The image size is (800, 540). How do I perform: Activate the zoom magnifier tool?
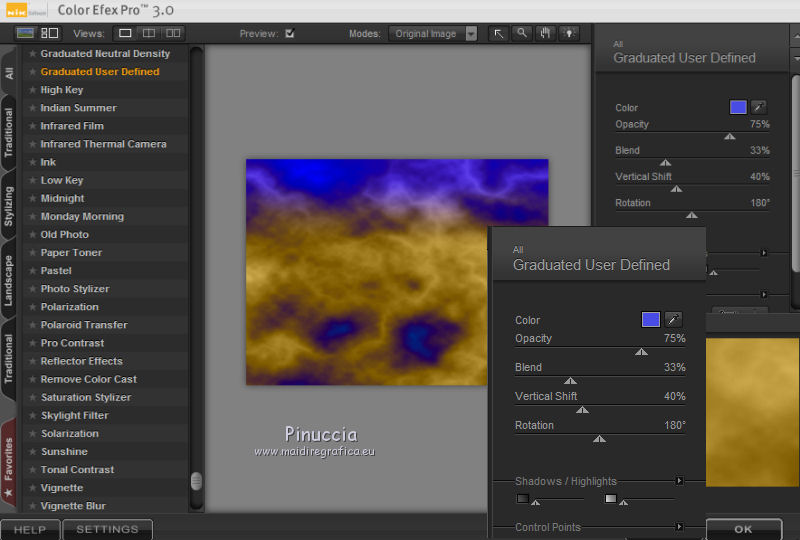pyautogui.click(x=521, y=34)
